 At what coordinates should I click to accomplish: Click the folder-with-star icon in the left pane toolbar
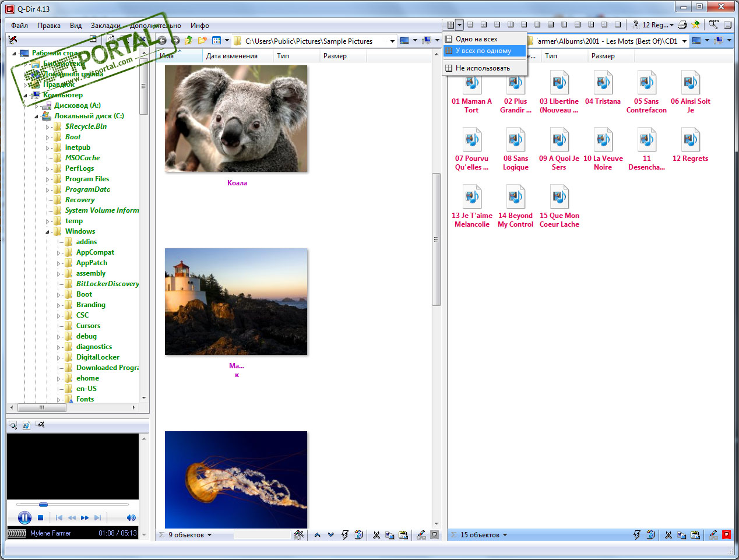click(x=202, y=41)
